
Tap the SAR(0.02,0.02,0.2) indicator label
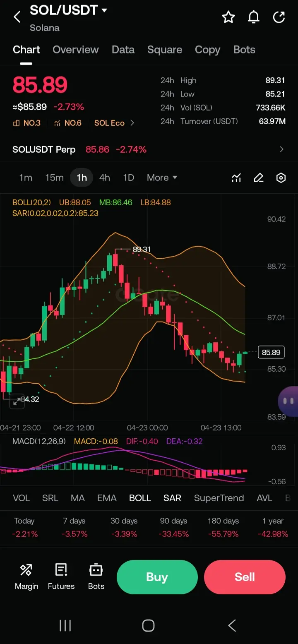tap(55, 213)
